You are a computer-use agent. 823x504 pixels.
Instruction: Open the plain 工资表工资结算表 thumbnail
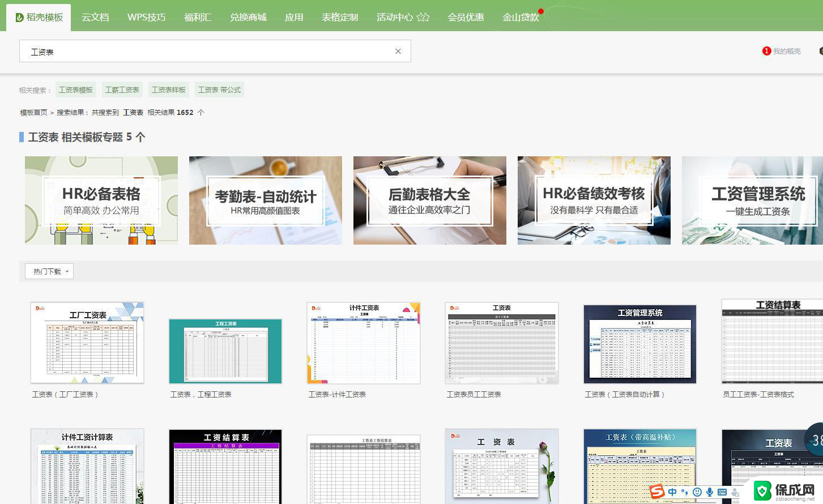tap(364, 469)
